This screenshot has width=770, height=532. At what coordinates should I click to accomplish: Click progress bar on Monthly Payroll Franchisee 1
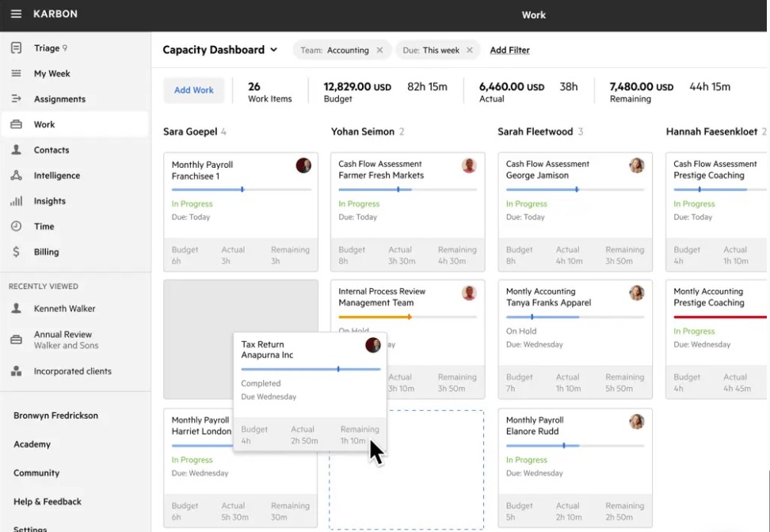(x=241, y=189)
